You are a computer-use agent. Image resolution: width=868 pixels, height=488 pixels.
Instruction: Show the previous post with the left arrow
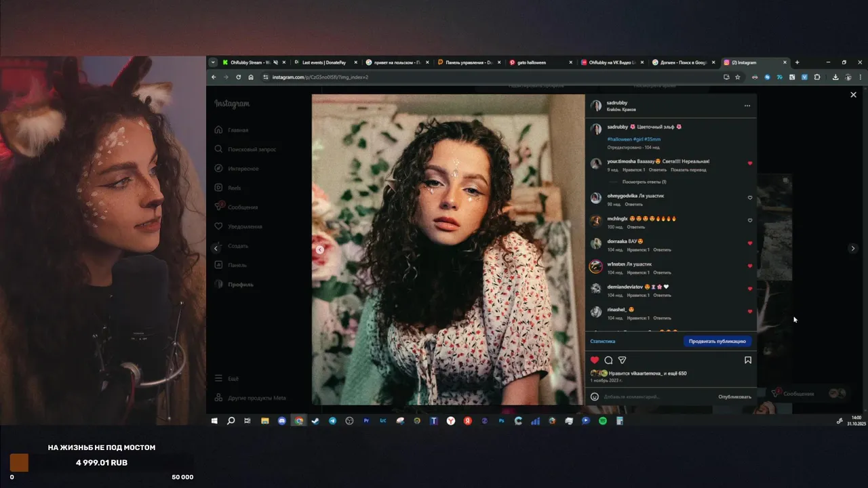coord(216,249)
